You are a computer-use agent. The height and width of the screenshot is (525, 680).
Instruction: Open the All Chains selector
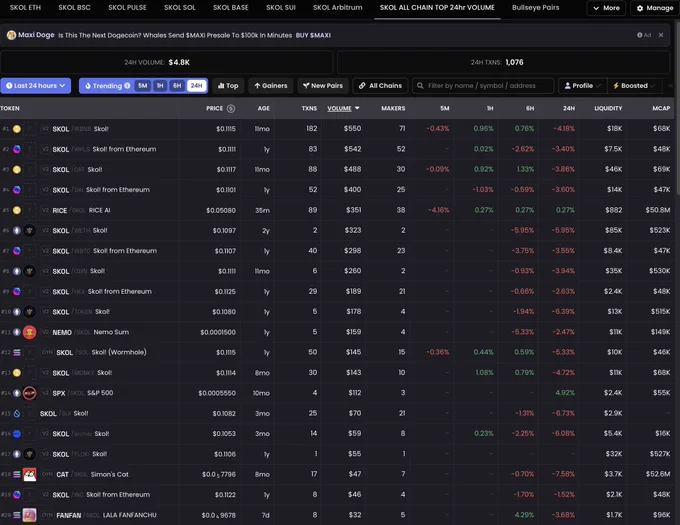coord(380,86)
